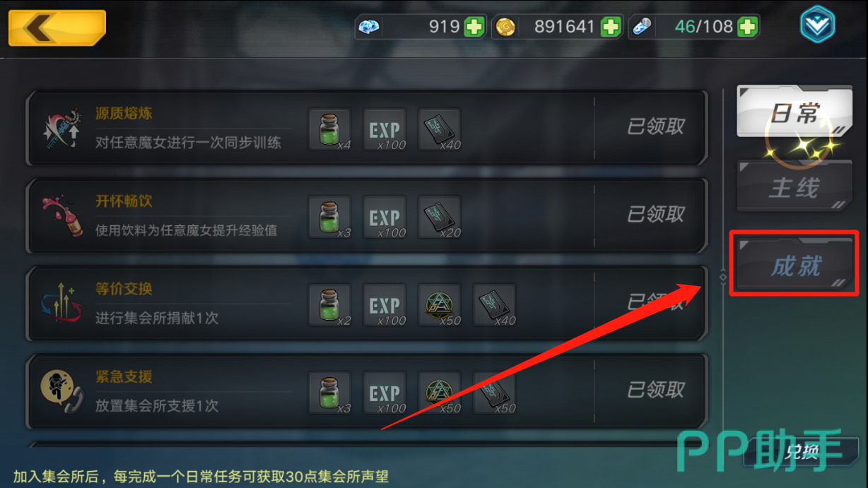Open the 成就 achievements tab

(x=794, y=265)
